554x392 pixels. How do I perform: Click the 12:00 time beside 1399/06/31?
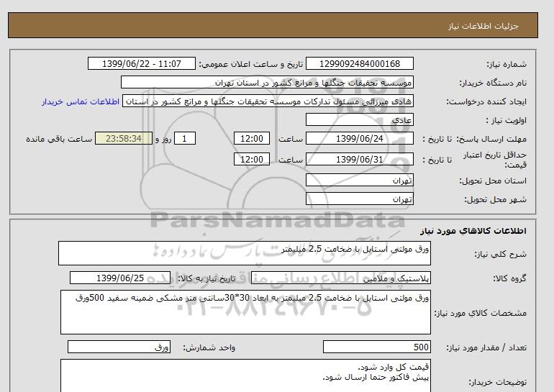point(252,159)
